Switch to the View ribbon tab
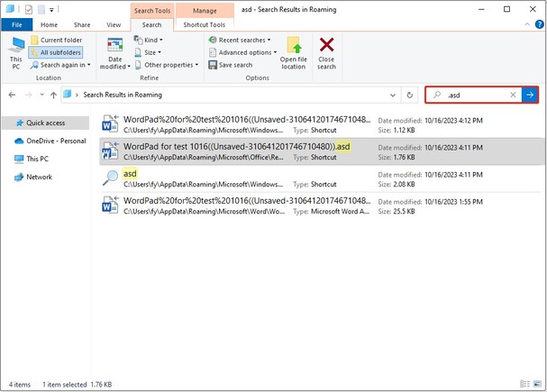547x392 pixels. tap(114, 24)
